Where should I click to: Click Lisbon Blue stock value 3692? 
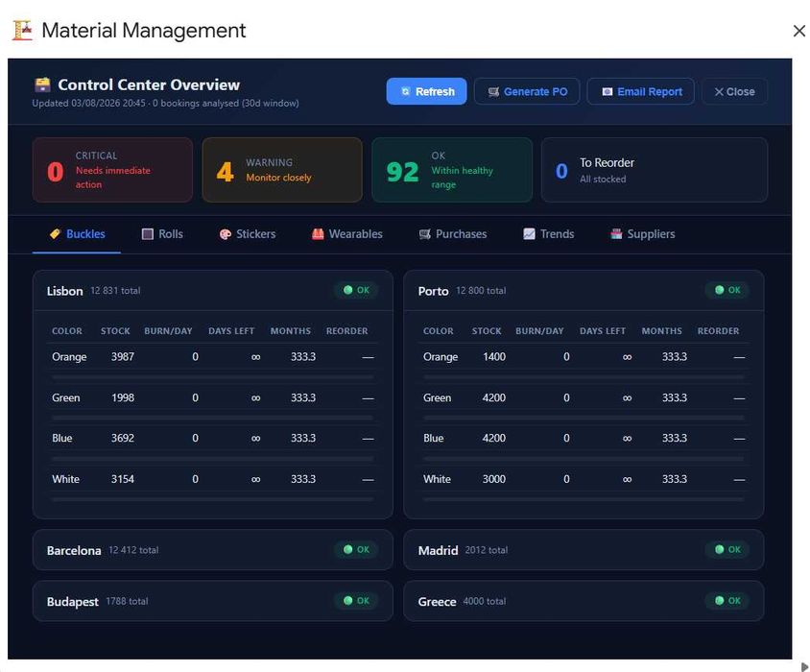point(123,438)
